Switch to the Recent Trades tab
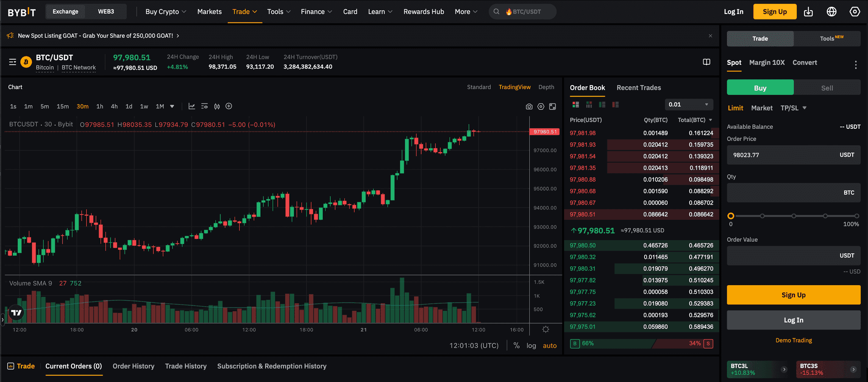868x382 pixels. (639, 88)
